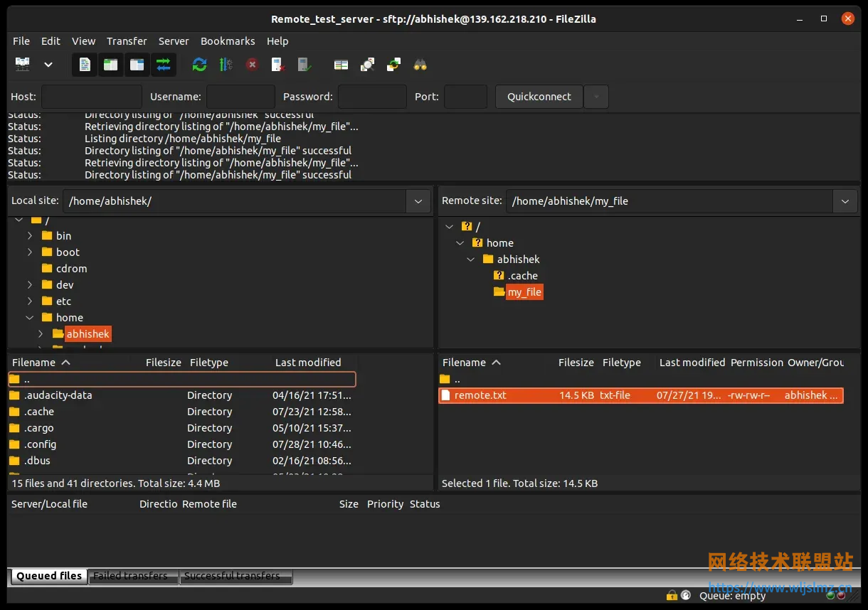Open the Site Manager dropdown arrow
868x610 pixels.
click(x=48, y=65)
